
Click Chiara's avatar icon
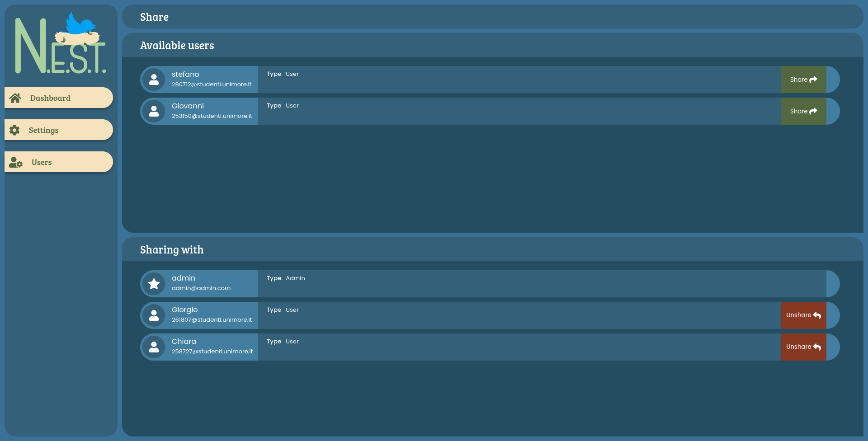pyautogui.click(x=154, y=347)
